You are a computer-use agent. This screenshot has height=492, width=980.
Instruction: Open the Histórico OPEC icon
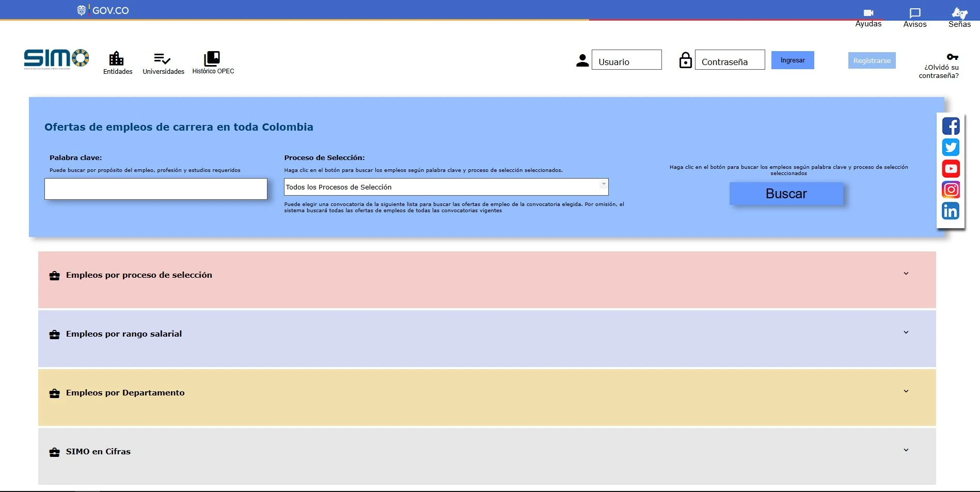[212, 59]
